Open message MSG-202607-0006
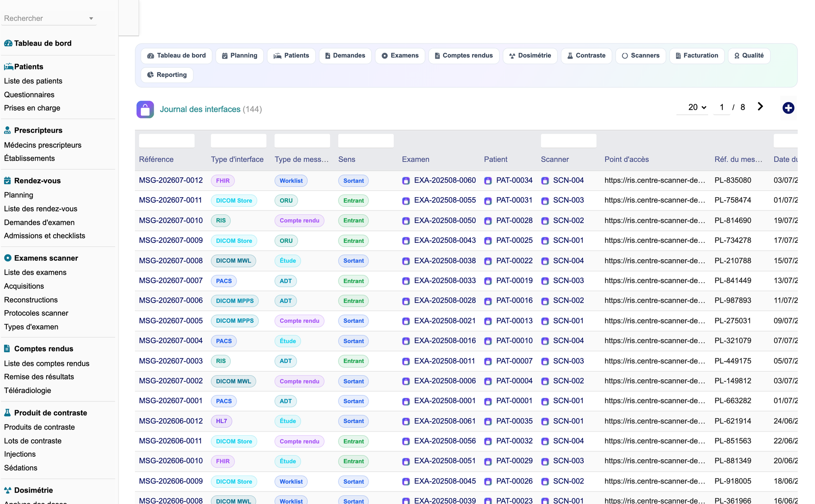The image size is (815, 504). click(x=171, y=301)
